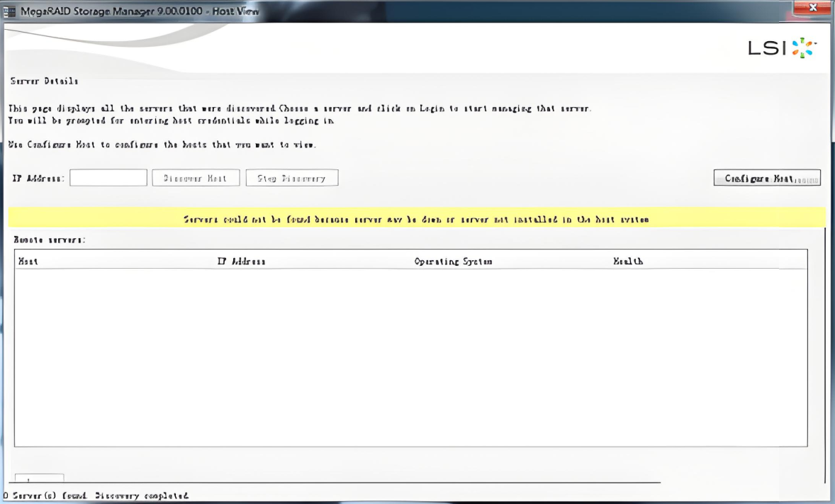Click the status bar discovery message
This screenshot has height=504, width=835.
[96, 495]
